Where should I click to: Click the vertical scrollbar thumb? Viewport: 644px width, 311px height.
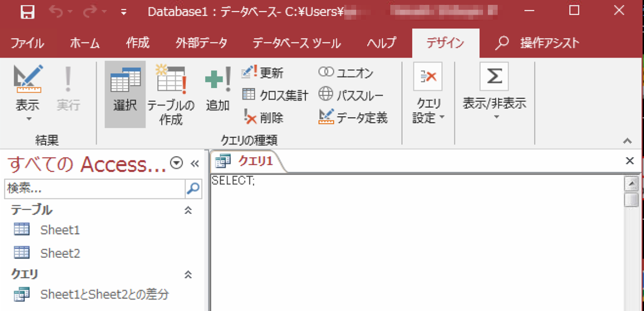point(630,200)
